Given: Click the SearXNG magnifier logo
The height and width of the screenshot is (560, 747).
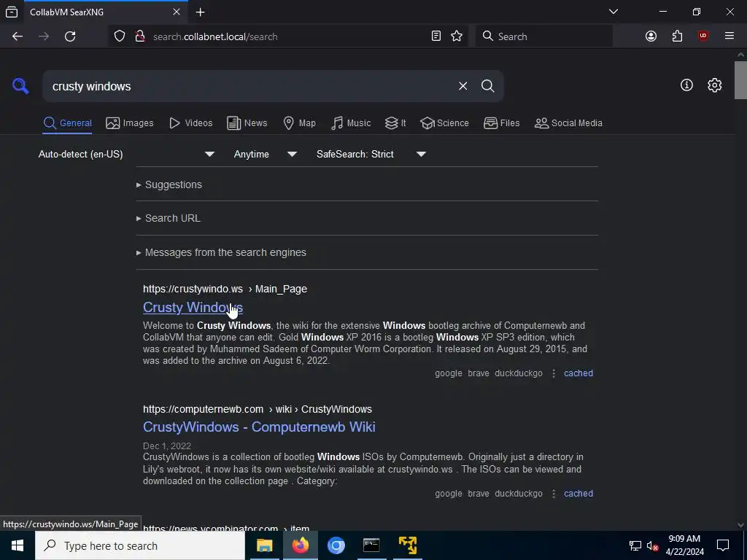Looking at the screenshot, I should tap(20, 86).
